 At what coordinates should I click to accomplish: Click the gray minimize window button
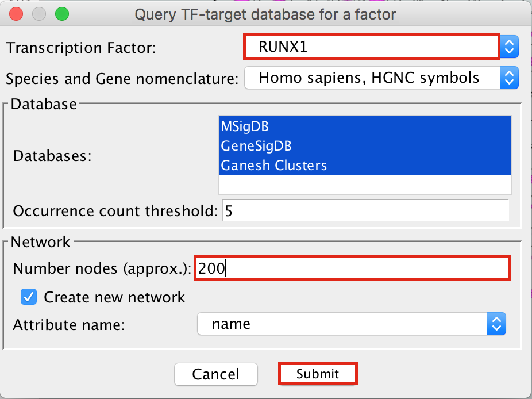click(39, 13)
